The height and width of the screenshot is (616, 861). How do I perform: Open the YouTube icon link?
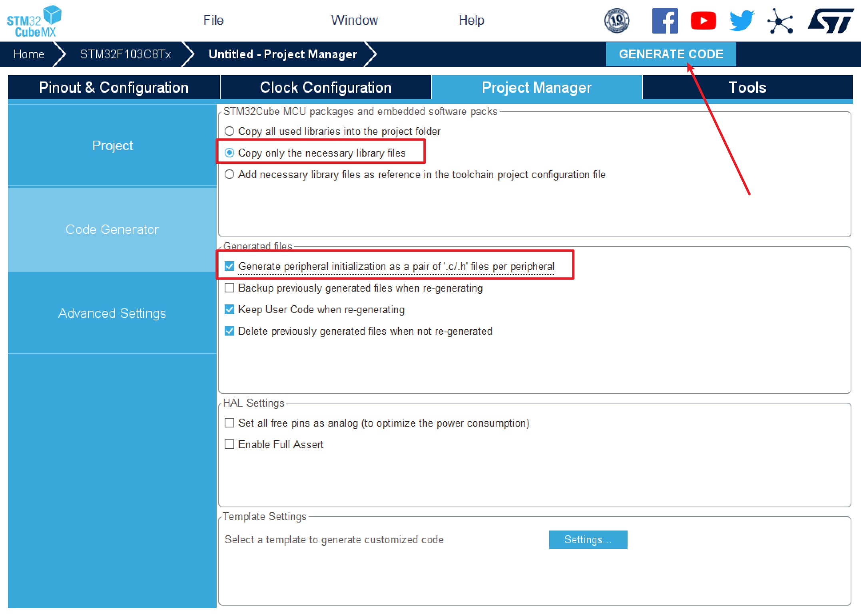point(703,21)
